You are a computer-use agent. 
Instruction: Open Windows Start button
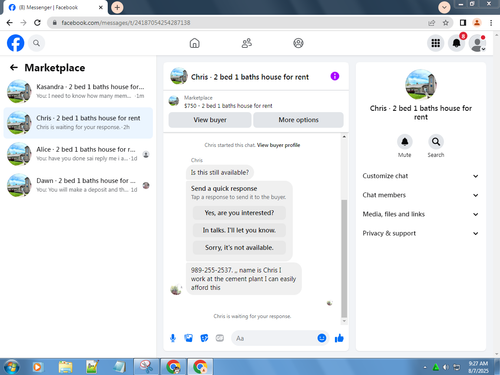[12, 367]
